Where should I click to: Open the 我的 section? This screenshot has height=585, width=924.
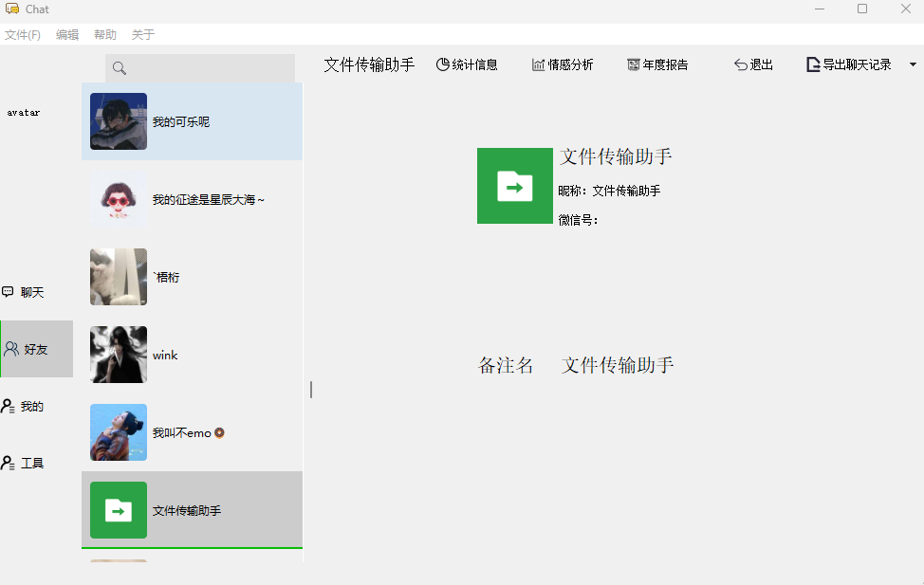coord(37,406)
